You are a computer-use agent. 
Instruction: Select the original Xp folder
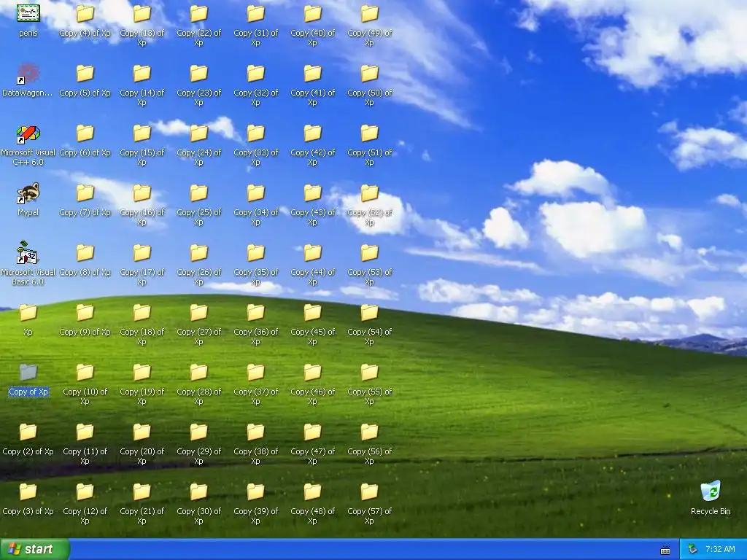tap(28, 313)
